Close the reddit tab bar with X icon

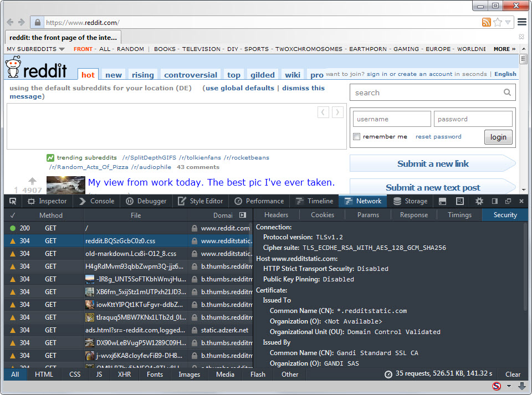[x=521, y=37]
